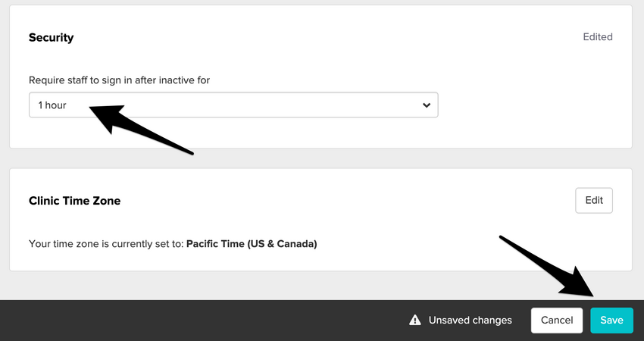Click the chevron arrow on the dropdown

tap(427, 105)
